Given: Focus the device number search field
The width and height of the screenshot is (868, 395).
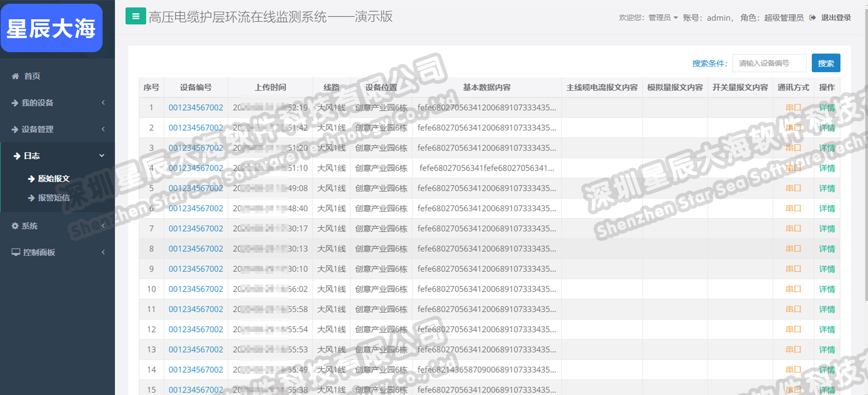Looking at the screenshot, I should 769,63.
